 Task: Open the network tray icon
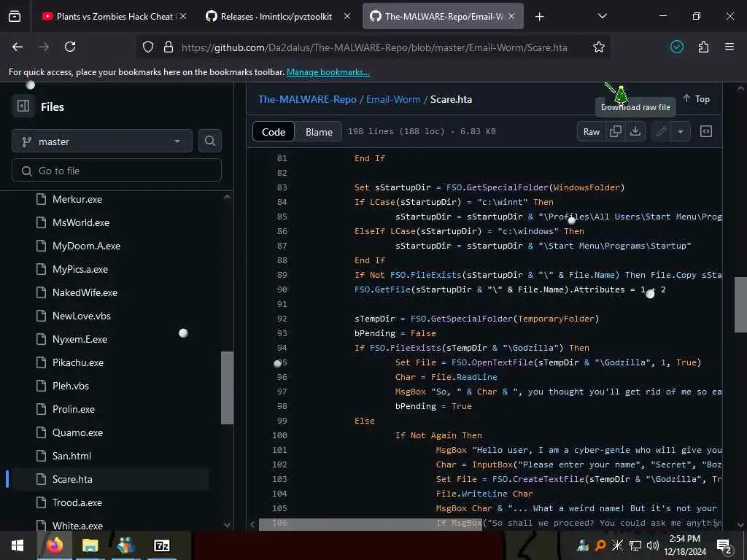635,545
